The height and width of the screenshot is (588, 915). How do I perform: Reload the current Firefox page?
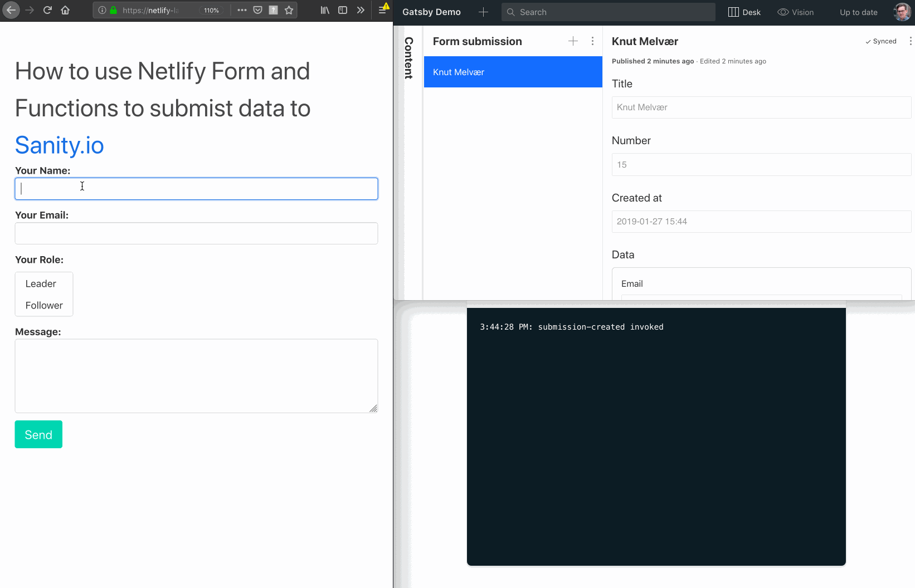coord(47,10)
